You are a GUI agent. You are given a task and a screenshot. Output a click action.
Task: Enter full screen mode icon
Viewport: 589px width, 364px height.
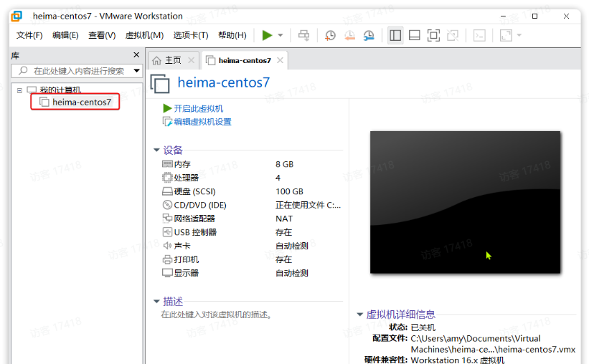click(x=433, y=35)
